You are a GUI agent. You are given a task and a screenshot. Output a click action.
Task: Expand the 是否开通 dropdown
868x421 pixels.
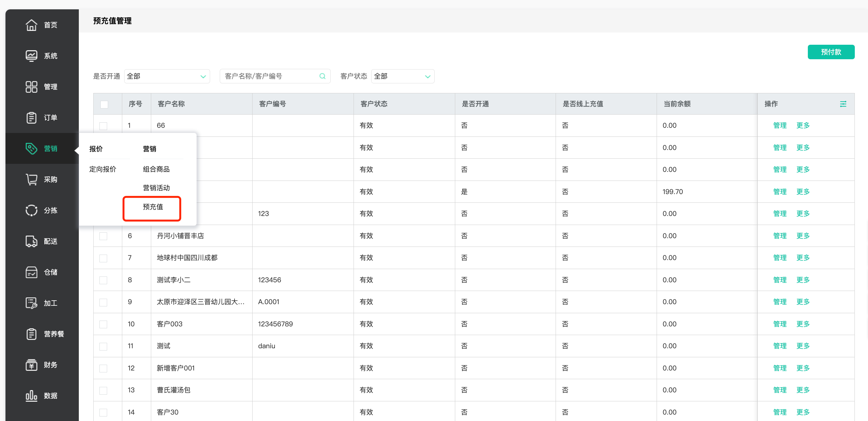[167, 76]
